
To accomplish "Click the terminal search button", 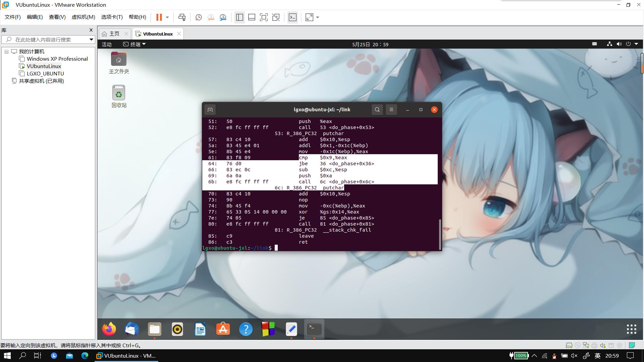I will coord(377,110).
